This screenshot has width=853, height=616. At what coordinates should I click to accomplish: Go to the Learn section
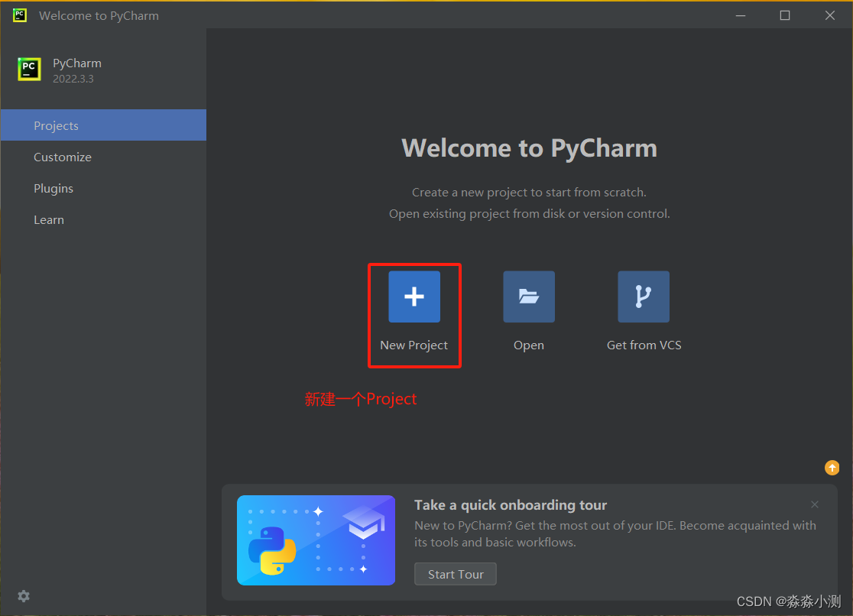pyautogui.click(x=49, y=219)
